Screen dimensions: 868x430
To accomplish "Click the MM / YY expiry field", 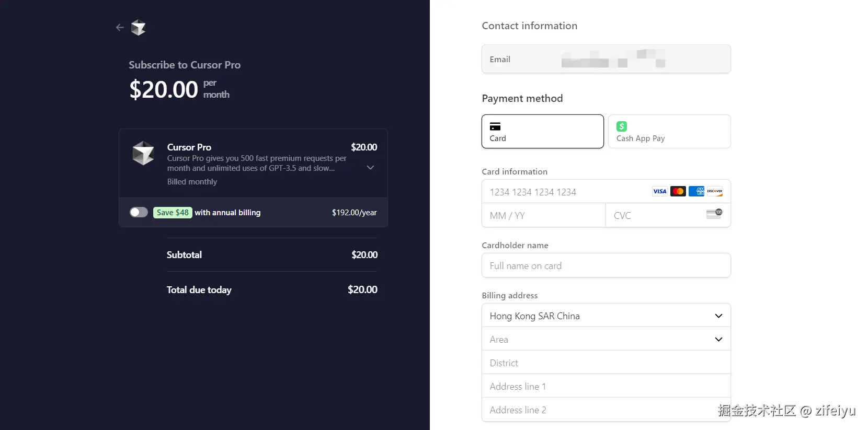I will click(x=543, y=215).
